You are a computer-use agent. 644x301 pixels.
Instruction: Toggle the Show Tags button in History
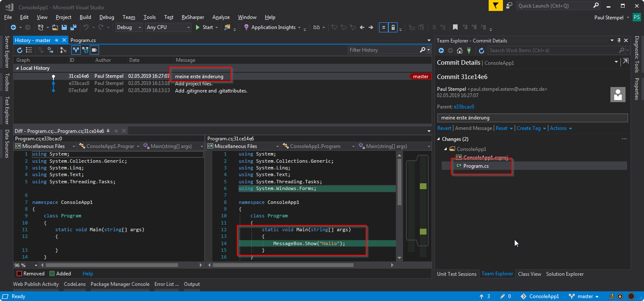(94, 50)
